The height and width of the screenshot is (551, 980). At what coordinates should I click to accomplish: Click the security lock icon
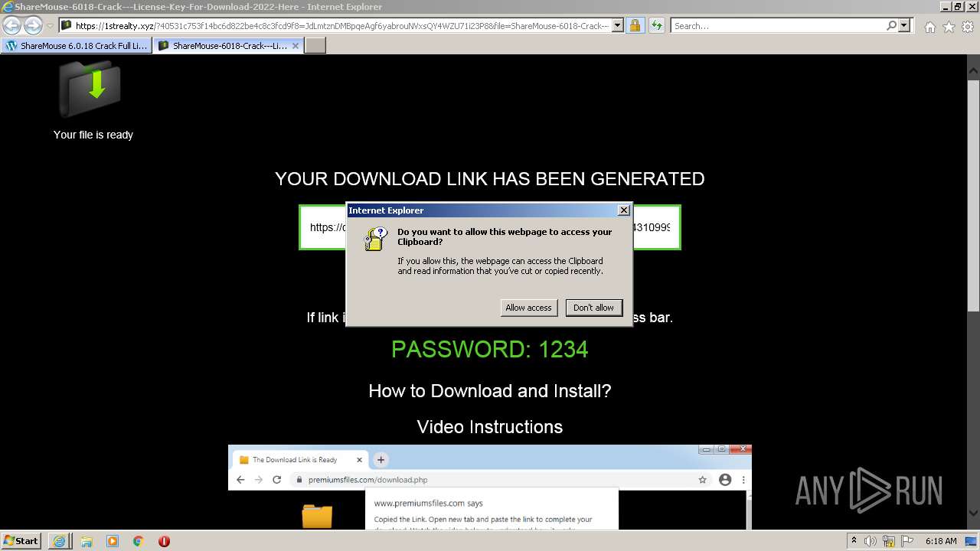pyautogui.click(x=635, y=25)
